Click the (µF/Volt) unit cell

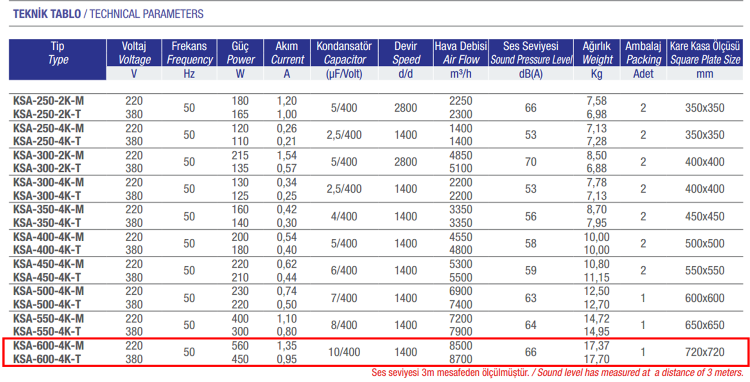pyautogui.click(x=344, y=74)
